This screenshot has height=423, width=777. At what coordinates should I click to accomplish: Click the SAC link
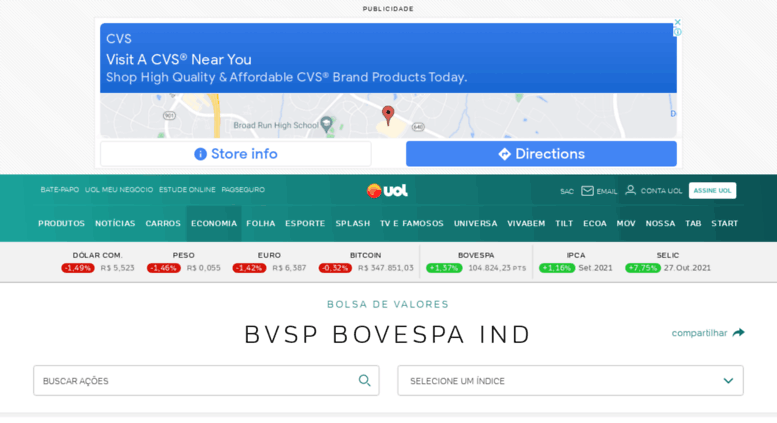(x=567, y=191)
